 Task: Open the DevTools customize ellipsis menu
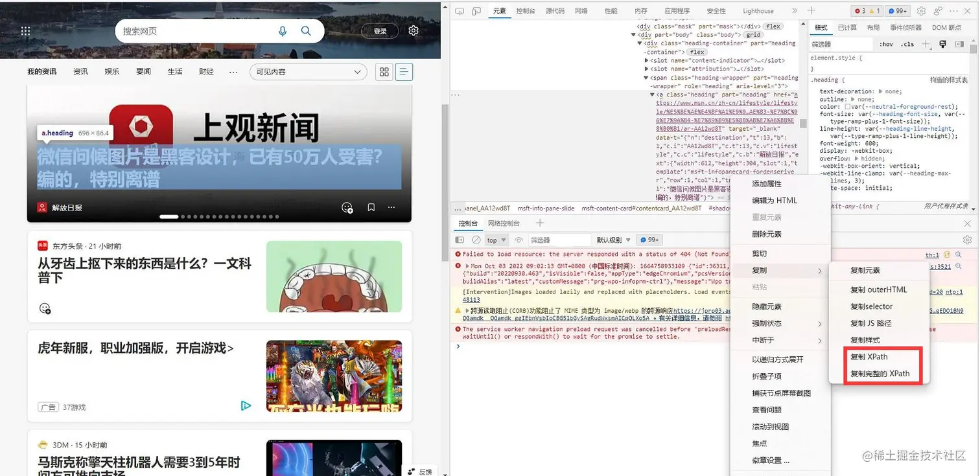tap(955, 11)
